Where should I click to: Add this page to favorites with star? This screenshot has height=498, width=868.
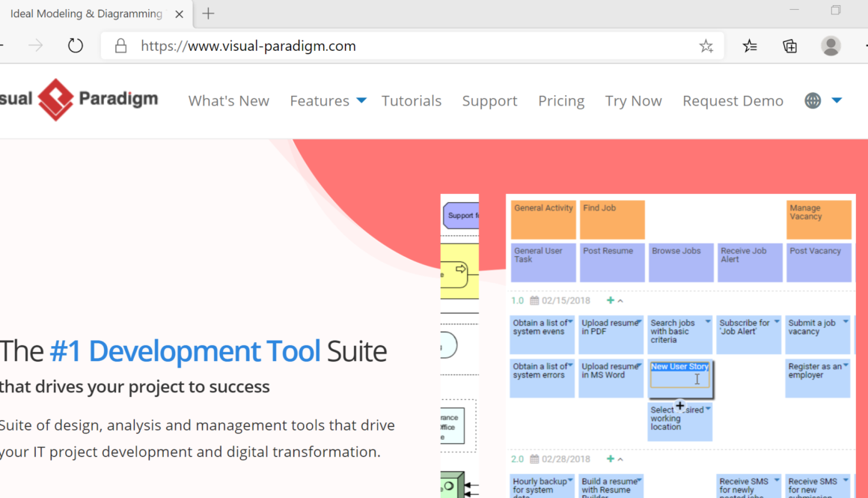706,46
